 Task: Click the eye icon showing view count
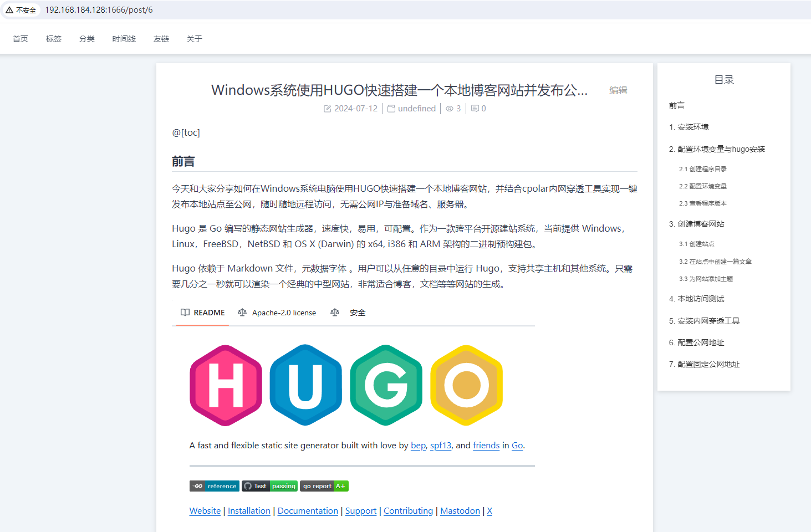coord(449,108)
